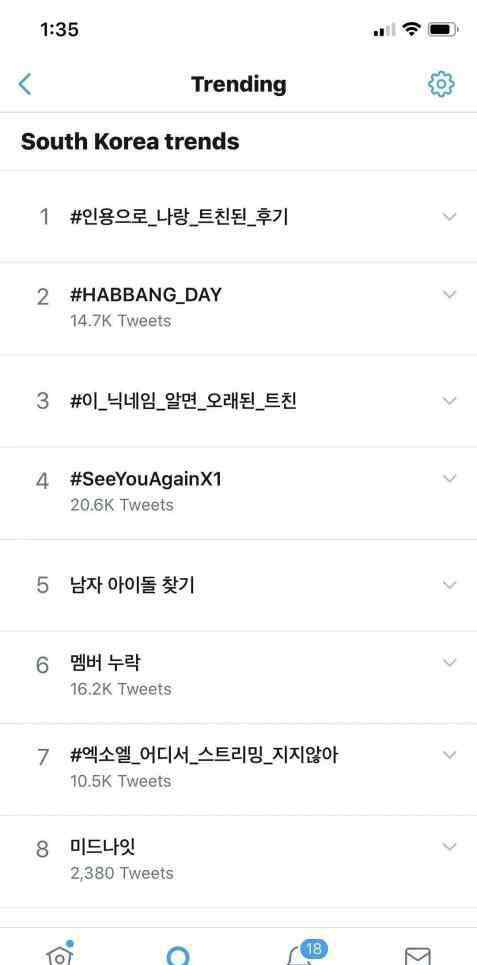The image size is (477, 965).
Task: Tap the Trending page title
Action: [x=239, y=84]
